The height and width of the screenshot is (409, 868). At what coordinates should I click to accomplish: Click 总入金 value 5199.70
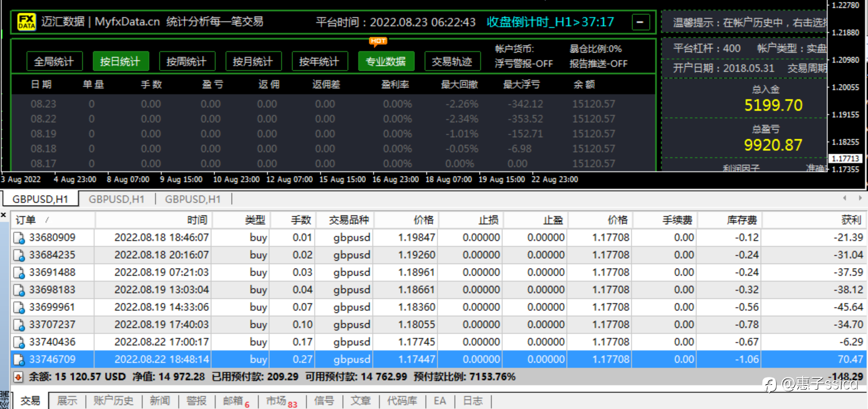click(773, 106)
